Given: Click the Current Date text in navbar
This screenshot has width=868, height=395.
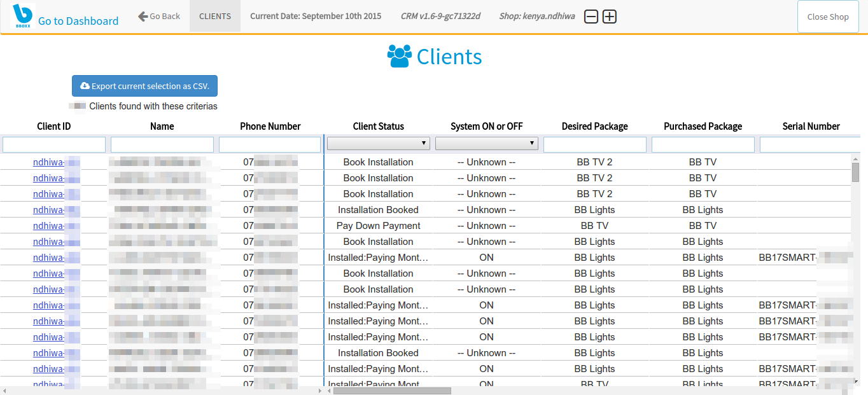Looking at the screenshot, I should pos(316,16).
